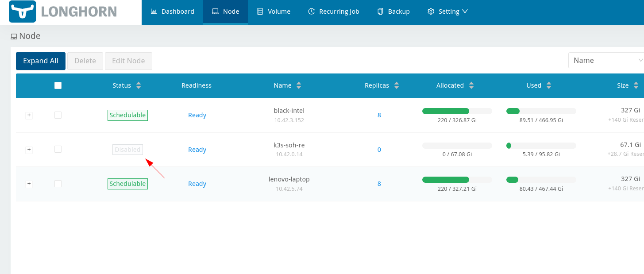644x274 pixels.
Task: Click Ready link for black-intel
Action: (197, 115)
